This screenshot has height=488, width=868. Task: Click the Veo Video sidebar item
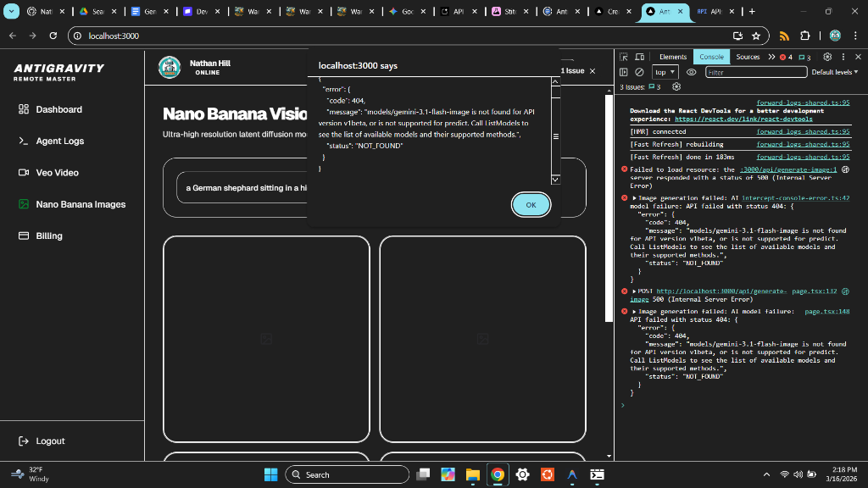57,172
